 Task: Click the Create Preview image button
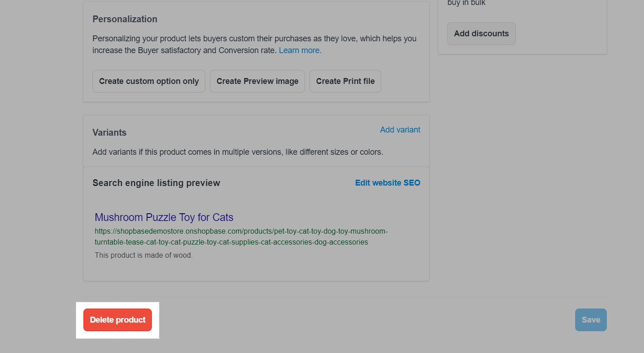(257, 81)
